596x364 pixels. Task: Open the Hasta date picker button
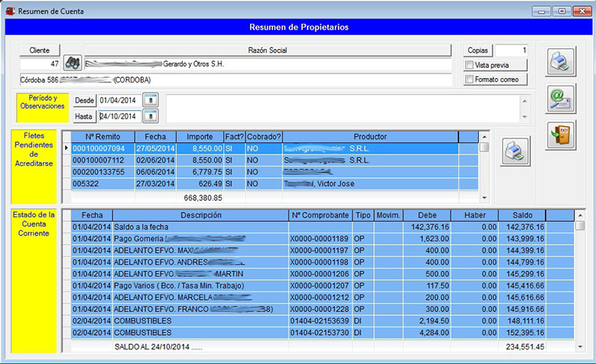click(x=151, y=116)
